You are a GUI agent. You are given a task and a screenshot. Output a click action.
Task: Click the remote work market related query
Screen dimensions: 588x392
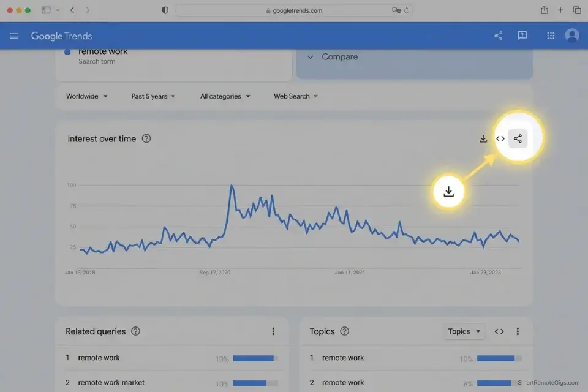(111, 382)
